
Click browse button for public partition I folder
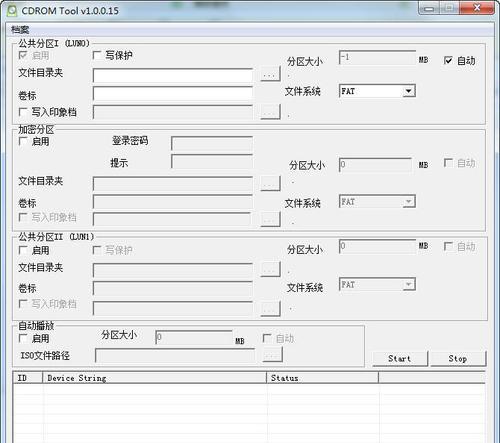pyautogui.click(x=270, y=74)
